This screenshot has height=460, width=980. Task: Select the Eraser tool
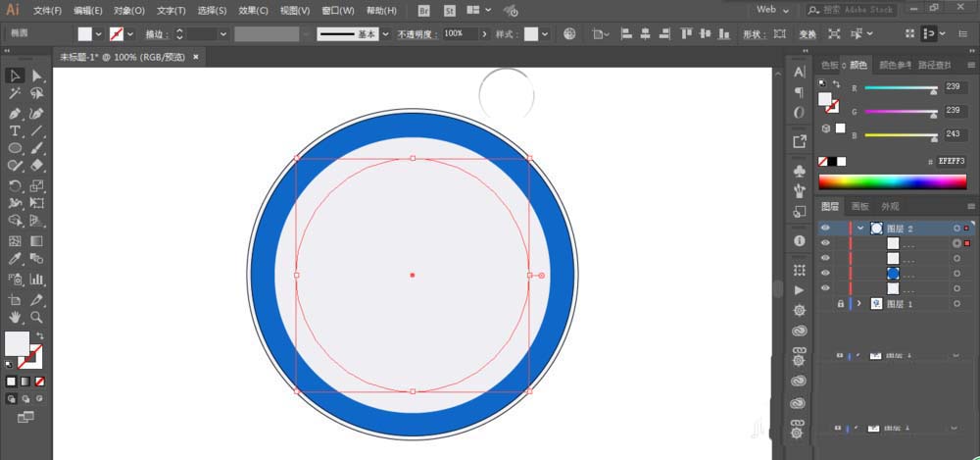[x=37, y=167]
